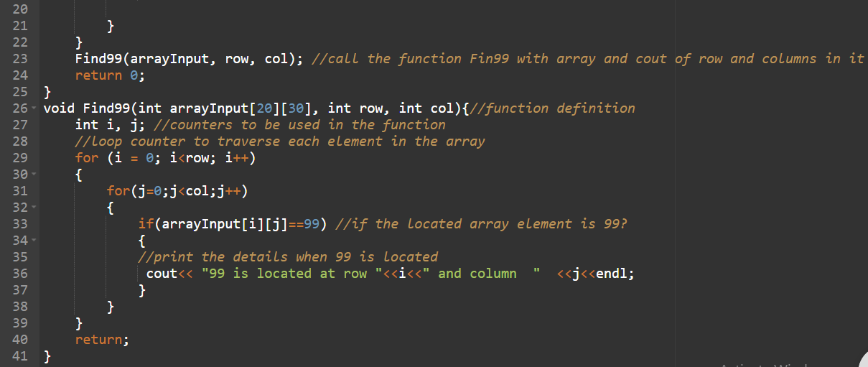This screenshot has width=868, height=367.
Task: Click line number 20 in the gutter
Action: 20,9
